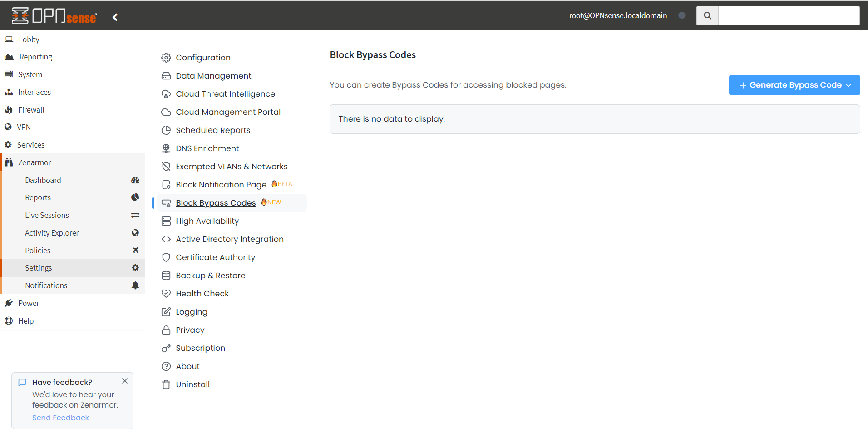Click the Backup & Restore database icon
The width and height of the screenshot is (868, 433).
(166, 276)
